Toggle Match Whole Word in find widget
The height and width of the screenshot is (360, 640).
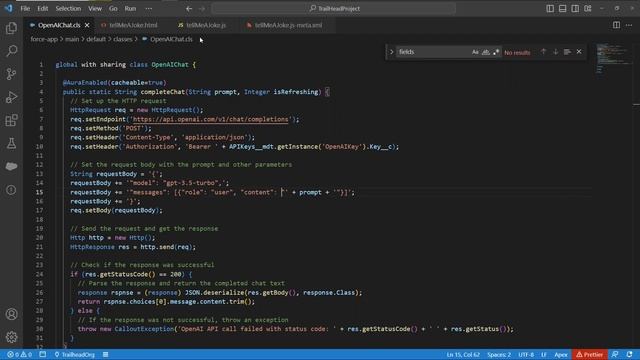click(486, 52)
